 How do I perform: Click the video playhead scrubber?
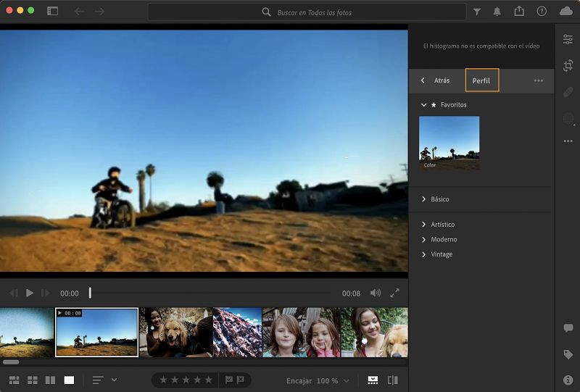90,293
